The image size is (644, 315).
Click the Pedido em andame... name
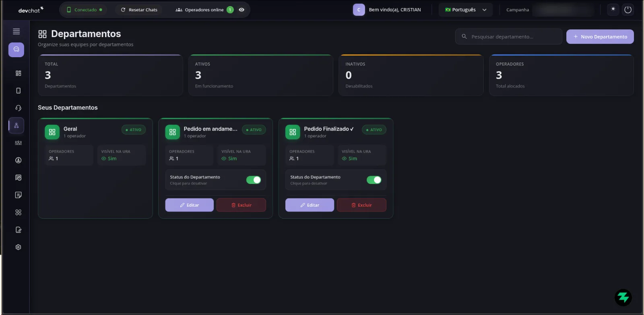211,129
